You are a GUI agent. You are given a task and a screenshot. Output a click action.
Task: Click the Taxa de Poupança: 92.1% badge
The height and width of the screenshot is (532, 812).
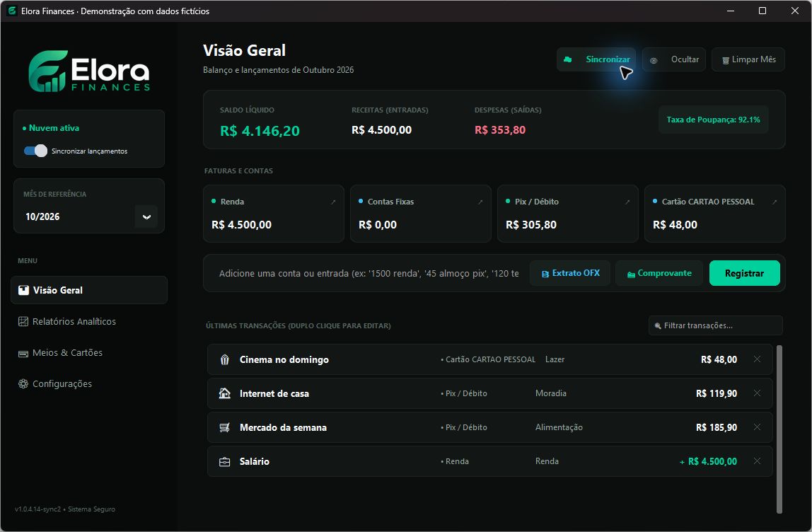[713, 120]
